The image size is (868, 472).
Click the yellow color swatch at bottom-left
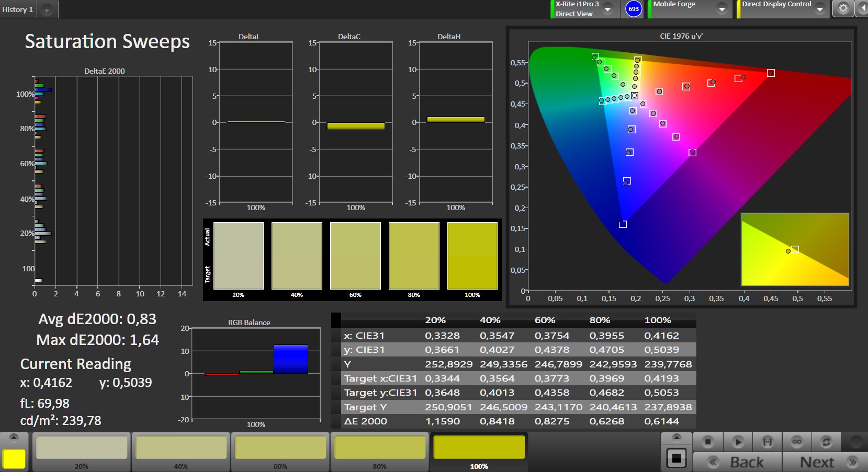pos(14,459)
